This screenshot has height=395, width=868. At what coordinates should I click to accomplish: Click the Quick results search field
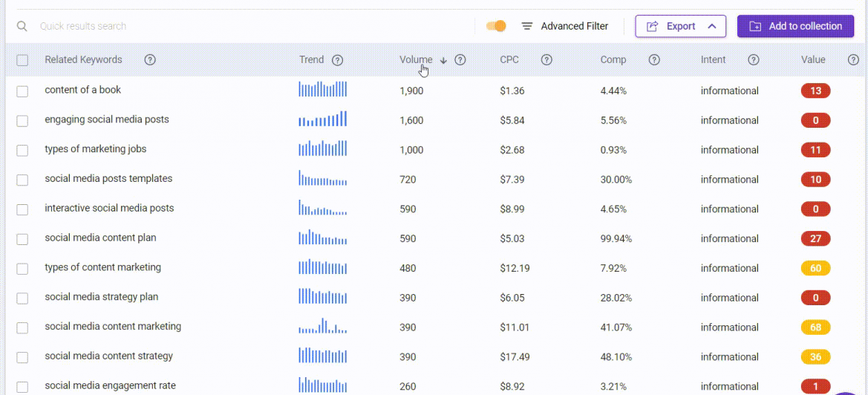(x=249, y=26)
